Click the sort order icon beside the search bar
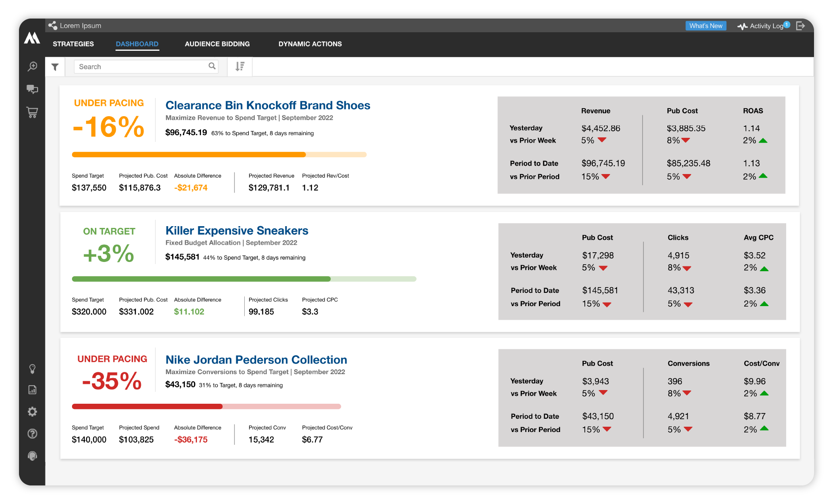The image size is (833, 504). click(x=239, y=67)
